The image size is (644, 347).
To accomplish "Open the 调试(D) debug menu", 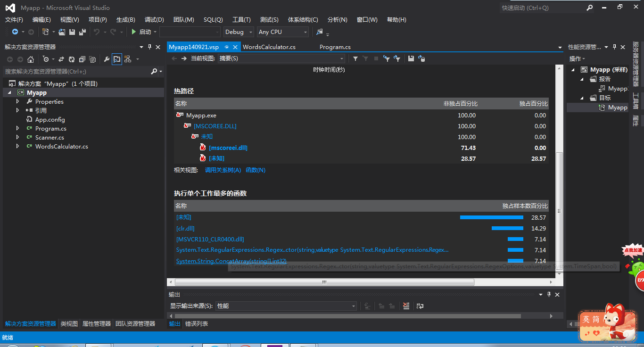I will click(x=154, y=20).
